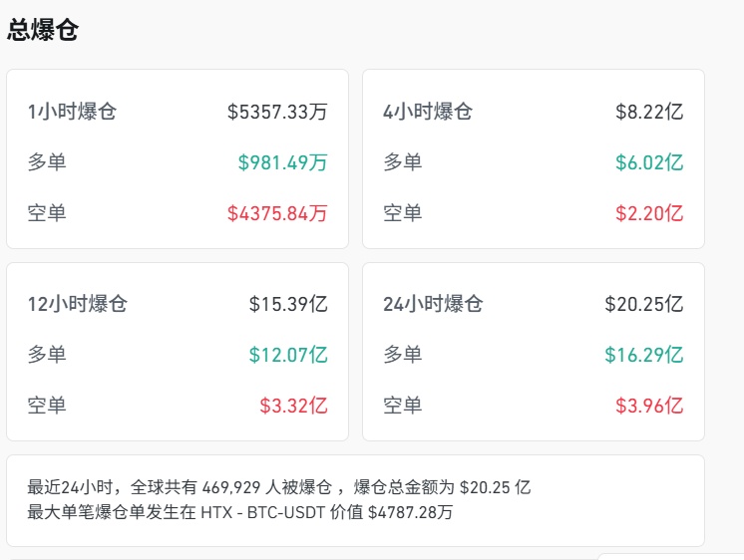
Task: Click the 1-hour total $5357.33万
Action: tap(277, 112)
